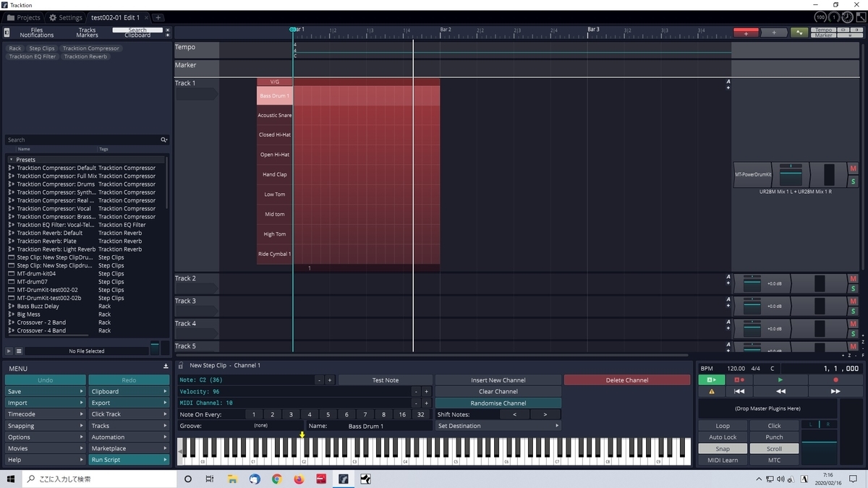Click the red add-track plus button
This screenshot has height=488, width=868.
click(746, 33)
